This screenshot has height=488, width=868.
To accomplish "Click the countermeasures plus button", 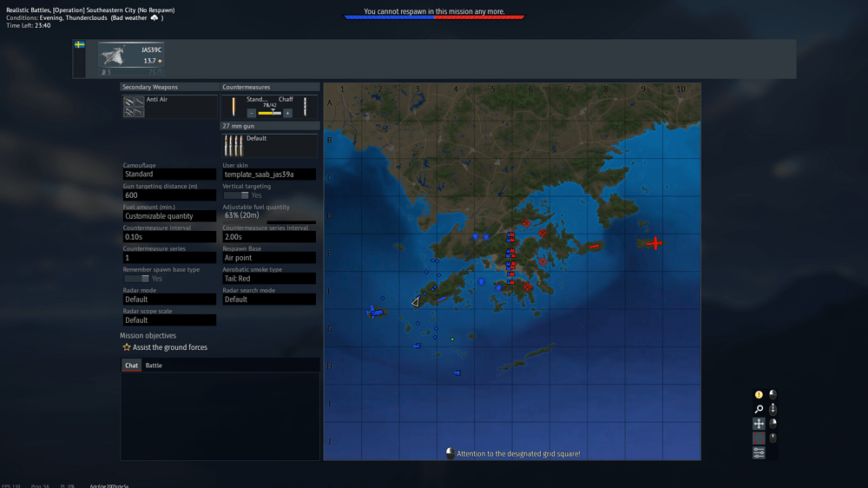I will (287, 113).
